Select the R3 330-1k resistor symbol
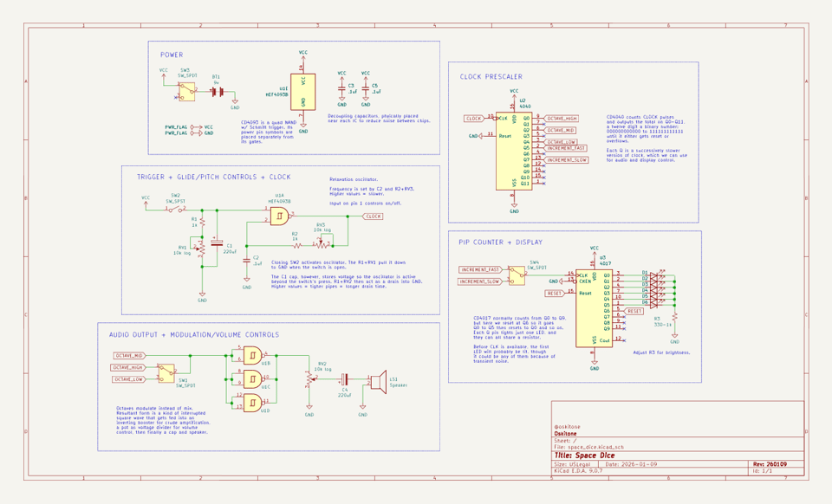This screenshot has height=504, width=832. click(674, 319)
